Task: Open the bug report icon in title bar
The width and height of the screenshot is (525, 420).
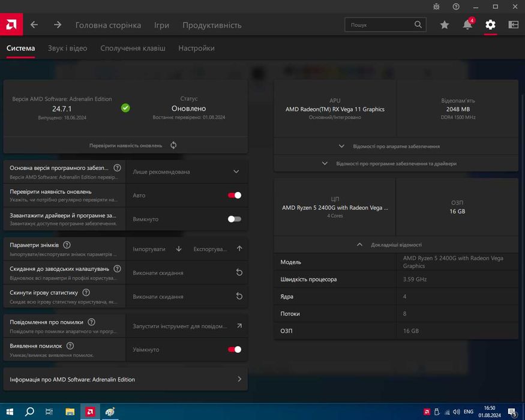Action: point(436,7)
